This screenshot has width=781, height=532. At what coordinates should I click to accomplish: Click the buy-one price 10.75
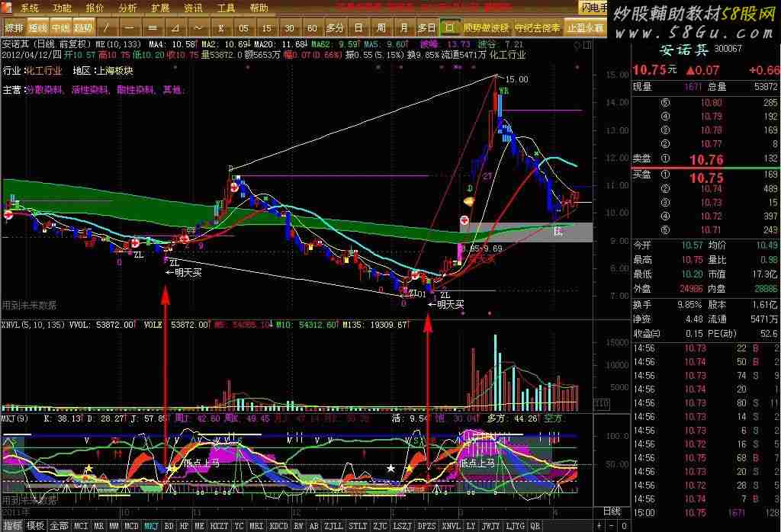click(x=706, y=178)
